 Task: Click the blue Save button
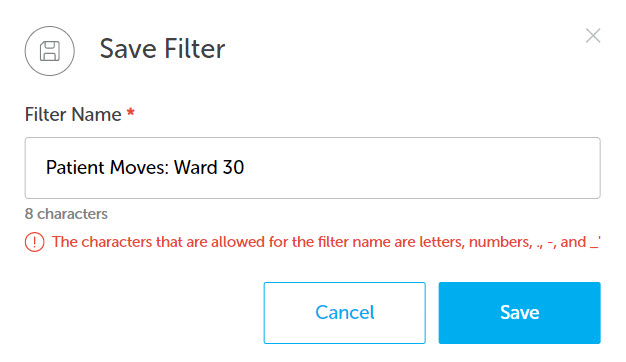point(519,313)
